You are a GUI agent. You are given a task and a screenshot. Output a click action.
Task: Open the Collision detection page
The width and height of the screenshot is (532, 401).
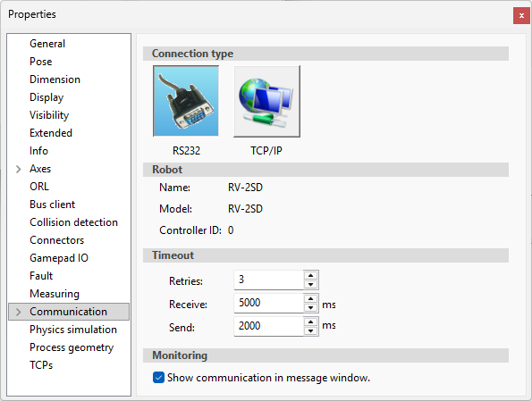click(x=73, y=222)
